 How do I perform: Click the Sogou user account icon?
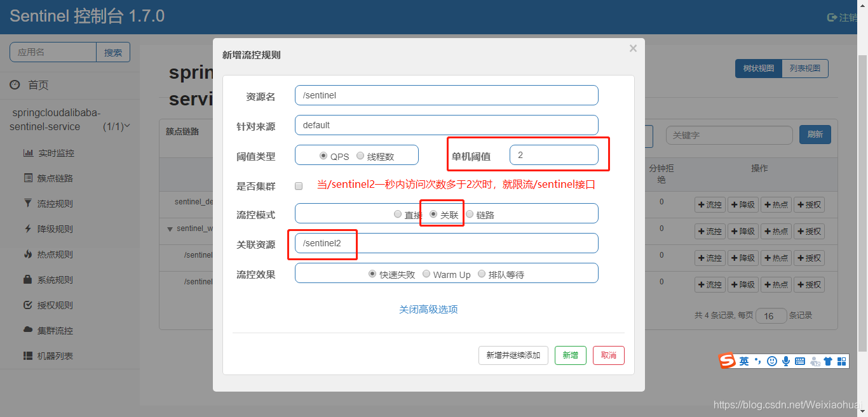pos(814,361)
